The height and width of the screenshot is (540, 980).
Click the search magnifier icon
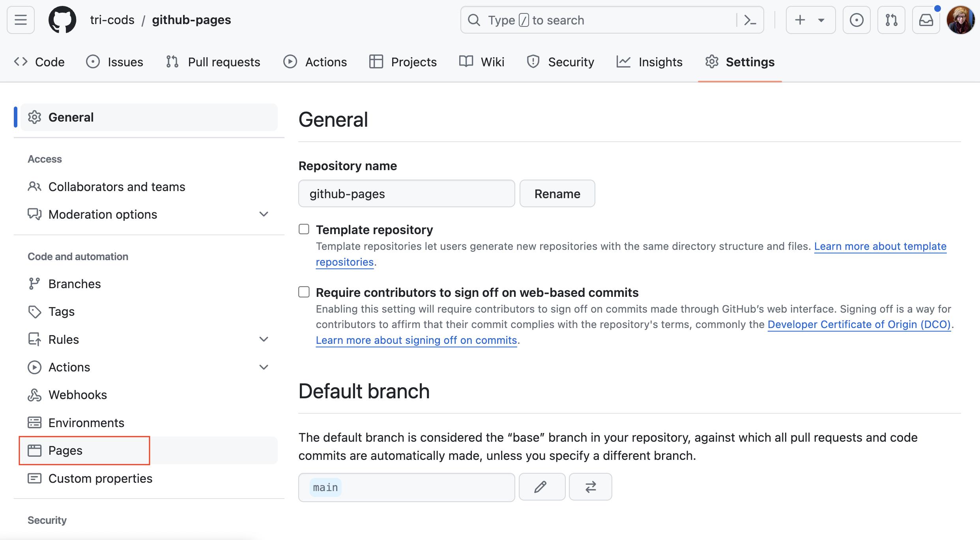[474, 20]
